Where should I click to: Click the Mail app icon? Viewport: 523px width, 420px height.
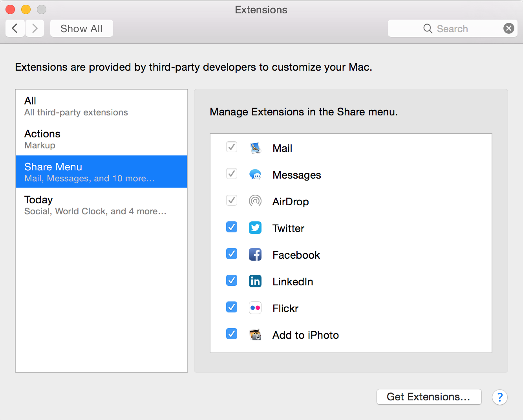[255, 148]
